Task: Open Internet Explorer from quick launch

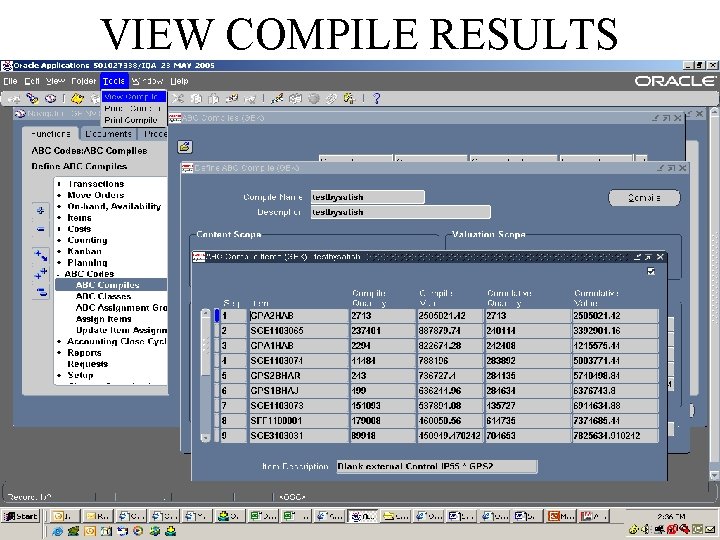Action: pos(58,531)
